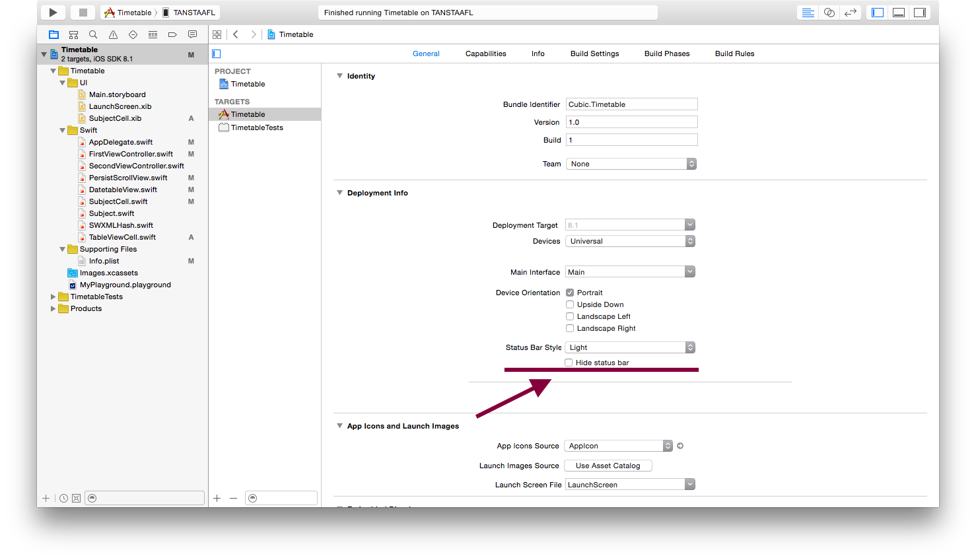Open the Test navigator diamond icon
Viewport: 976px width, 560px height.
[133, 34]
